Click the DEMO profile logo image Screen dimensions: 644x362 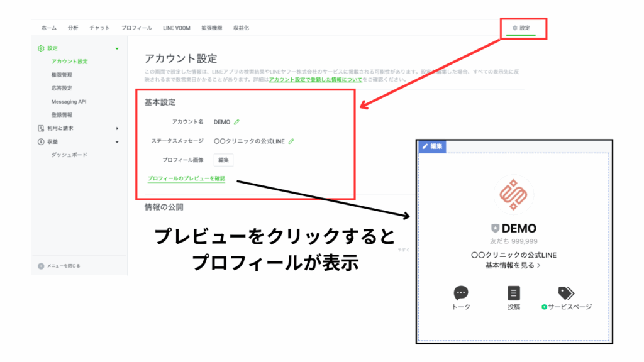point(513,195)
